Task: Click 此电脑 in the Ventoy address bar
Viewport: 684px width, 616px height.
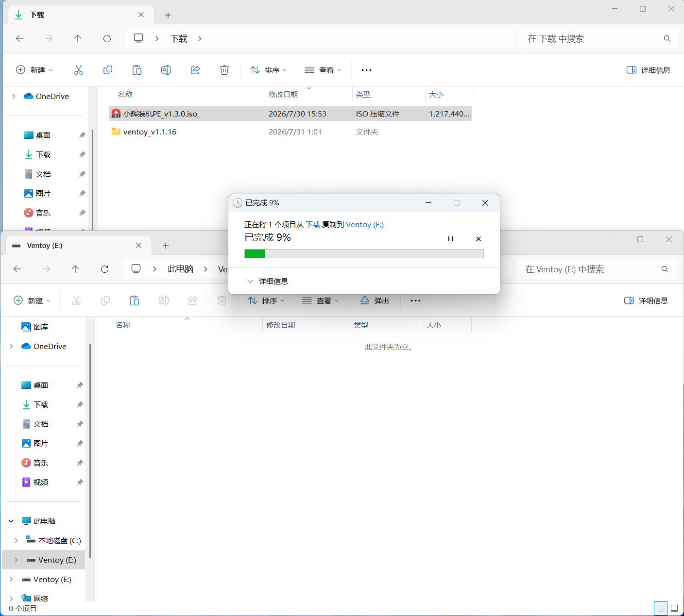Action: point(181,269)
